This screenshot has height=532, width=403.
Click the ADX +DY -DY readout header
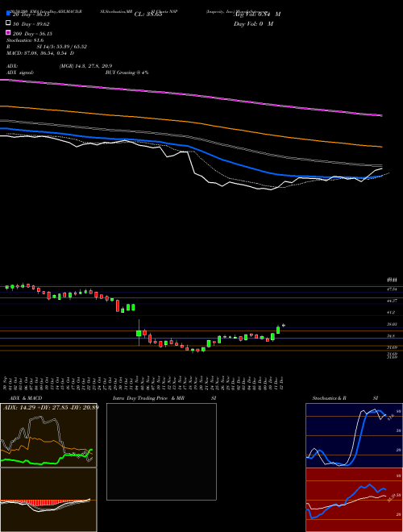51,407
